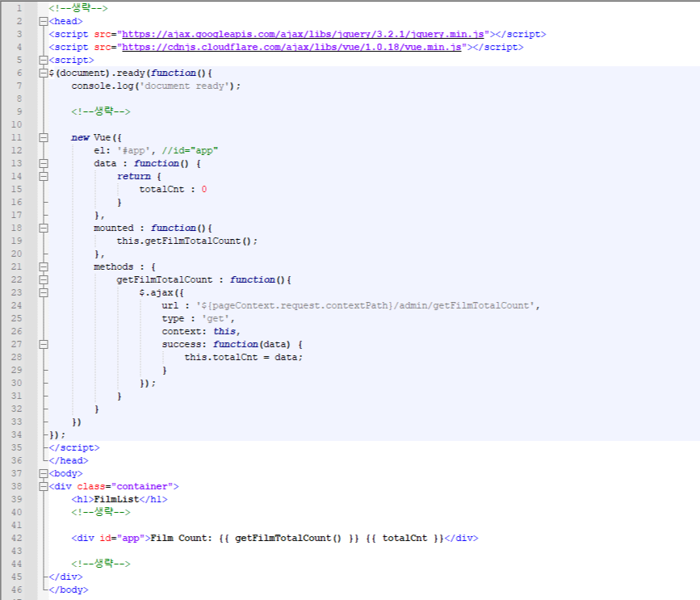The image size is (700, 600).
Task: Collapse the data function fold on line 13
Action: coord(44,163)
